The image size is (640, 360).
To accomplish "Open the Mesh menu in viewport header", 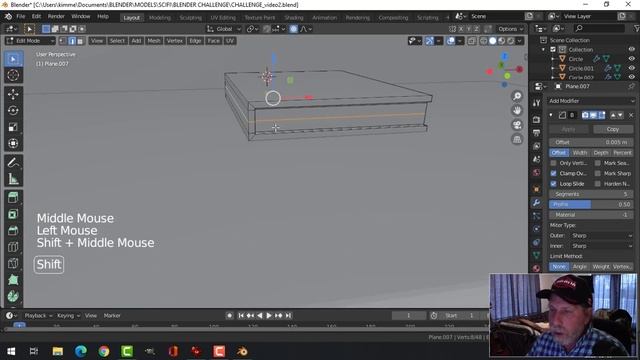I will coord(154,41).
